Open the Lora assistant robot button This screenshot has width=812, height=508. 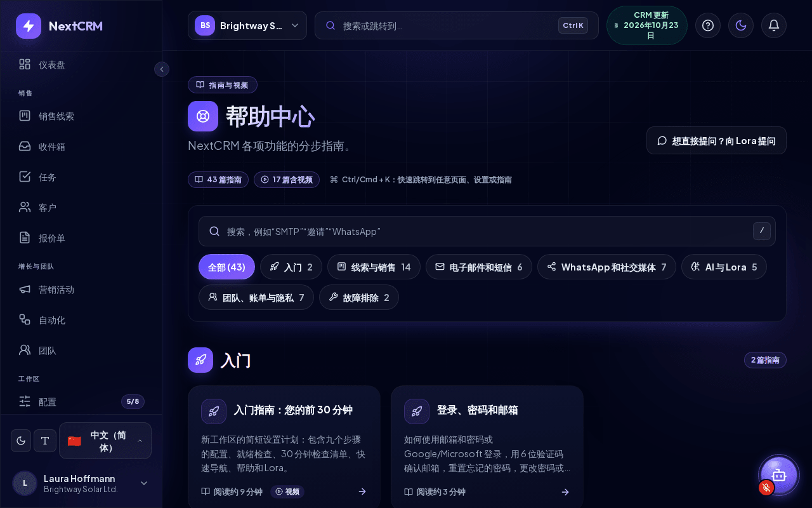[779, 475]
